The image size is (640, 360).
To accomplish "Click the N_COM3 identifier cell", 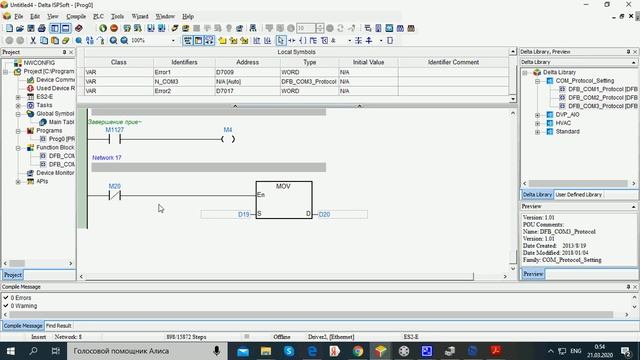I will pyautogui.click(x=184, y=82).
